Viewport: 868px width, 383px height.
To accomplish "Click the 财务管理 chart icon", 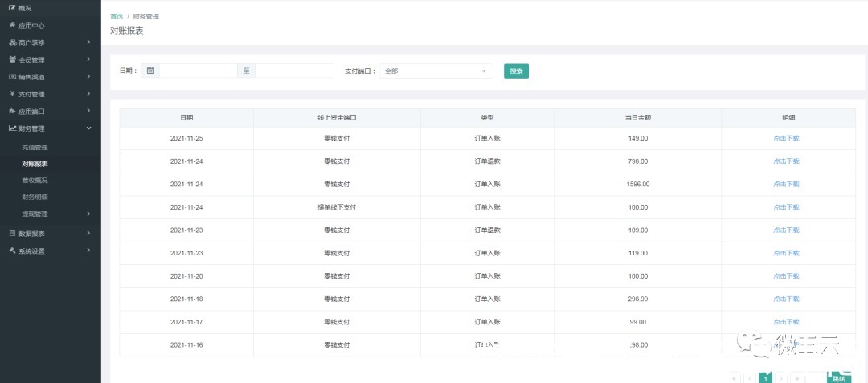I will [13, 128].
